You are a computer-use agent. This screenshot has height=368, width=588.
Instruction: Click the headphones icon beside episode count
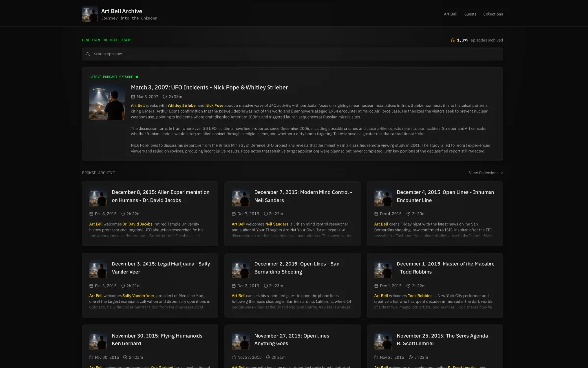[x=453, y=40]
